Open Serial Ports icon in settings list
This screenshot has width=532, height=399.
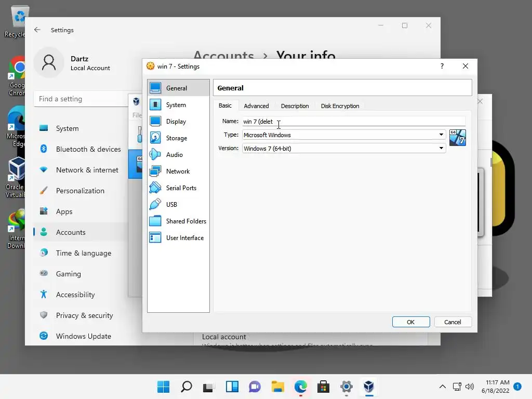[x=155, y=188]
